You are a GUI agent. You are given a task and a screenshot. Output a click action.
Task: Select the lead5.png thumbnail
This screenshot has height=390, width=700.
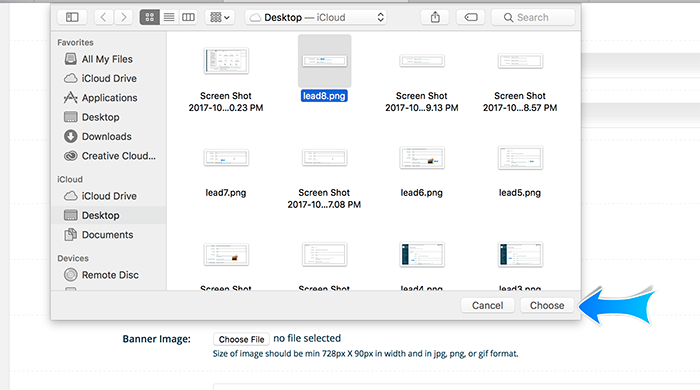[520, 158]
